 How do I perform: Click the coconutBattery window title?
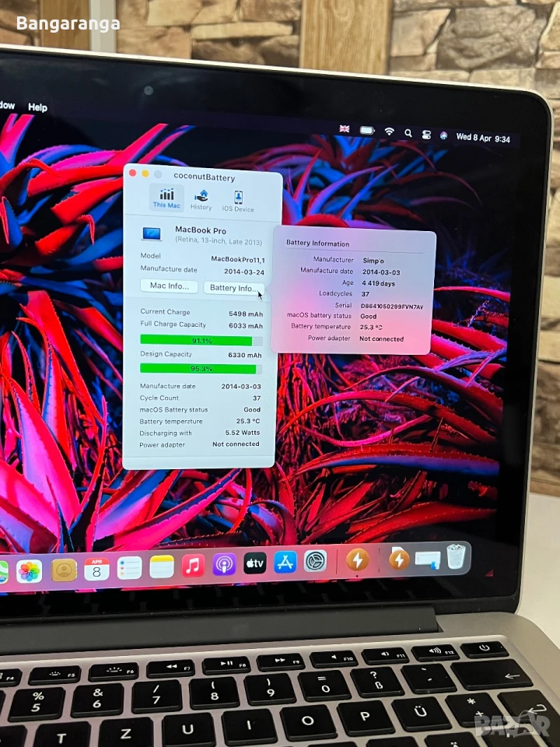205,177
